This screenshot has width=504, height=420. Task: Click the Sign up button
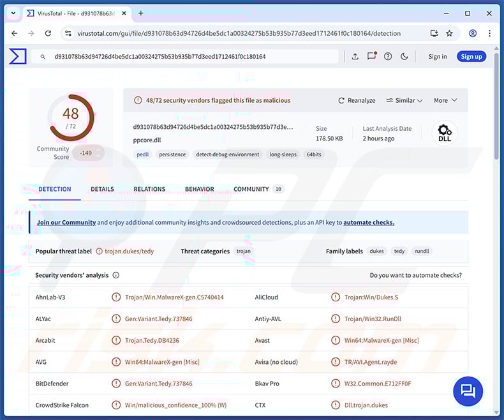(x=471, y=57)
